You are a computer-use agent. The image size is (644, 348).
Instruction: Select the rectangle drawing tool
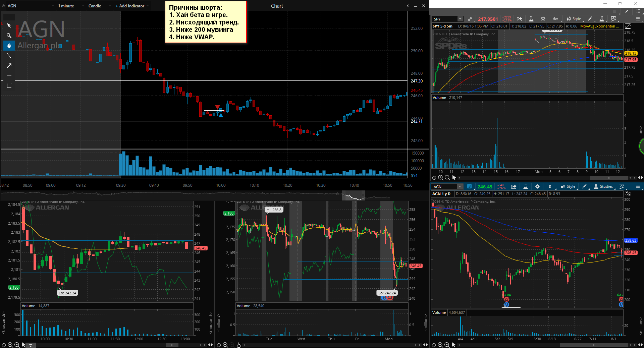(x=9, y=86)
